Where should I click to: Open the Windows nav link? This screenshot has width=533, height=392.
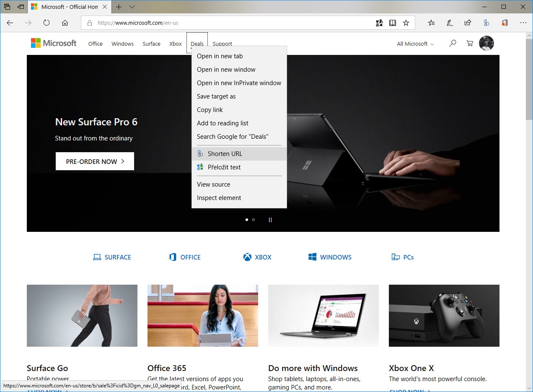tap(122, 44)
